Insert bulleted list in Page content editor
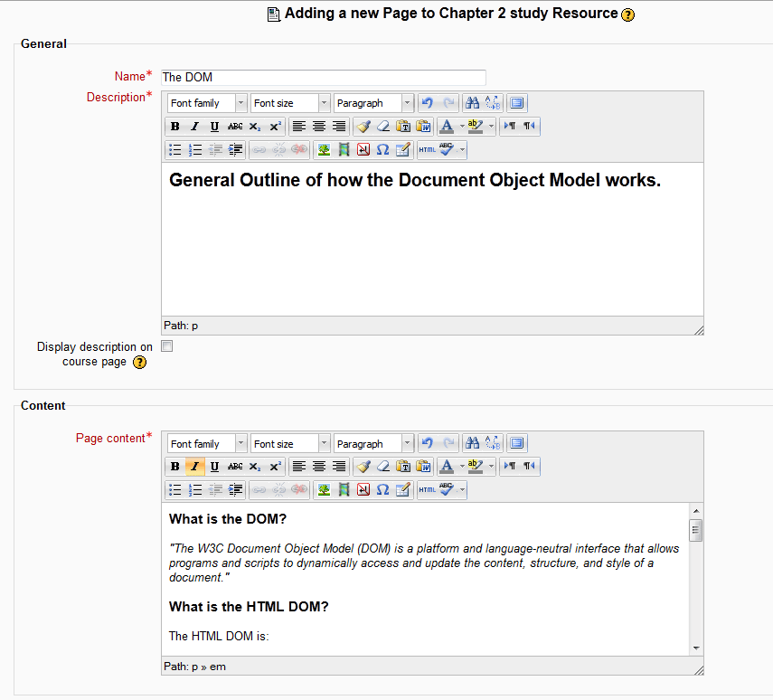The image size is (773, 700). coord(175,490)
